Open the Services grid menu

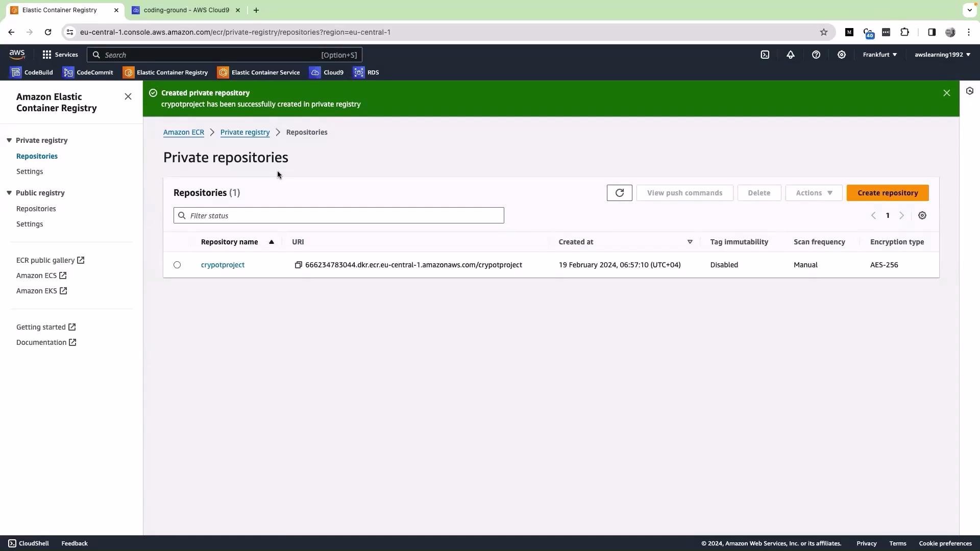pos(60,55)
